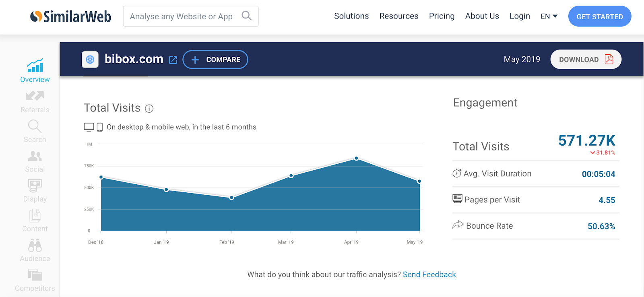Click the GET STARTED button
The width and height of the screenshot is (644, 297).
pyautogui.click(x=599, y=16)
